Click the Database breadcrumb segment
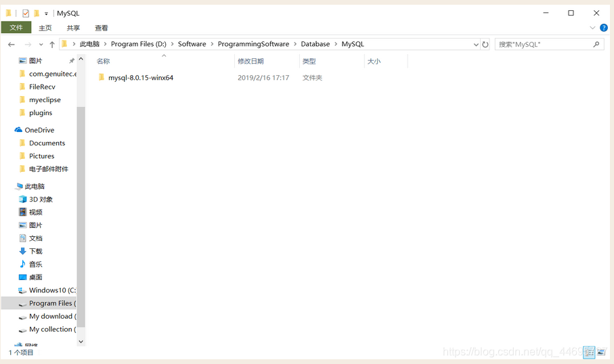 click(x=315, y=44)
